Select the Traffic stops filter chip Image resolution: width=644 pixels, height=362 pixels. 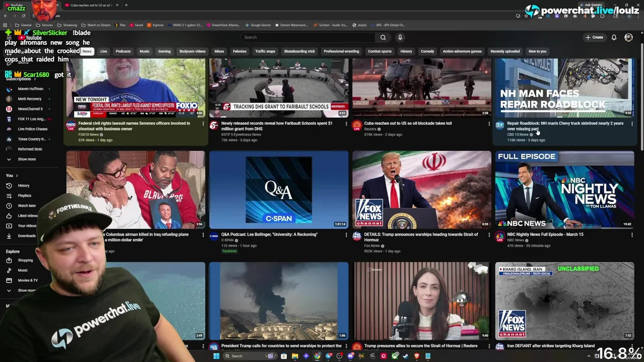(265, 51)
